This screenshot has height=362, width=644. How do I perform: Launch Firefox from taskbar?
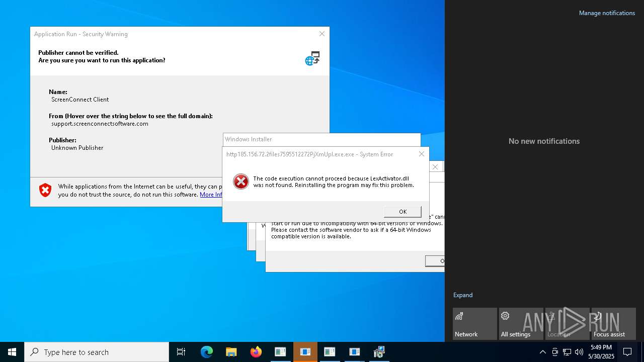[x=256, y=352]
